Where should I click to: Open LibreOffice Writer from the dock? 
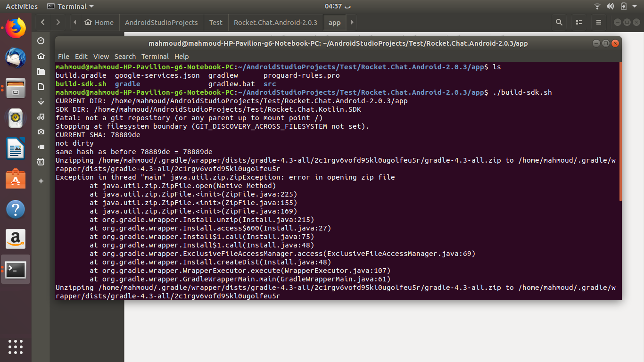[16, 148]
